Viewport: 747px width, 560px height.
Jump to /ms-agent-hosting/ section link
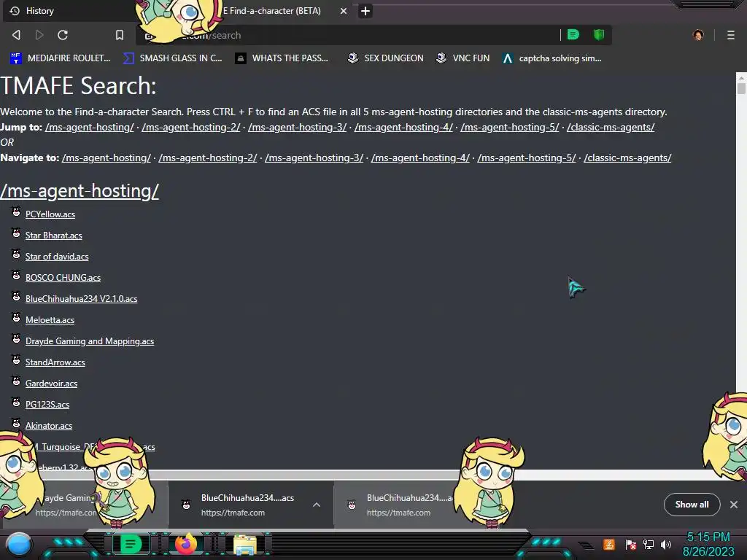90,127
